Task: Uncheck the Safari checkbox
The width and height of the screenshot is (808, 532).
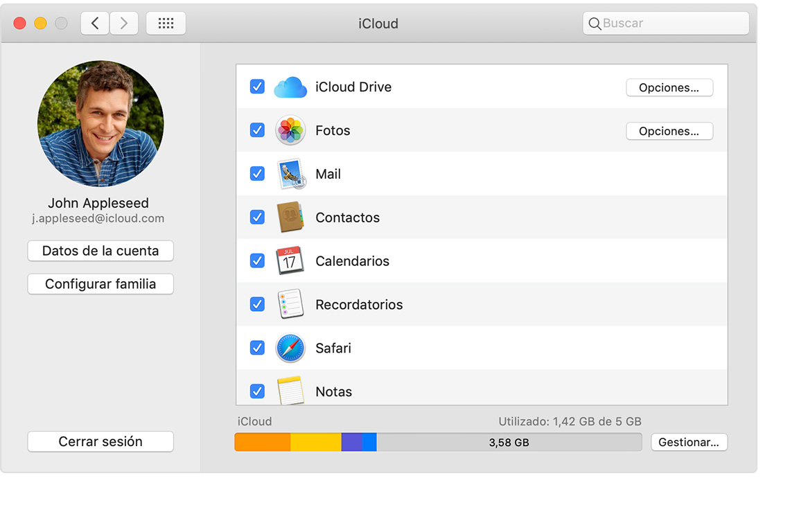Action: pos(257,348)
